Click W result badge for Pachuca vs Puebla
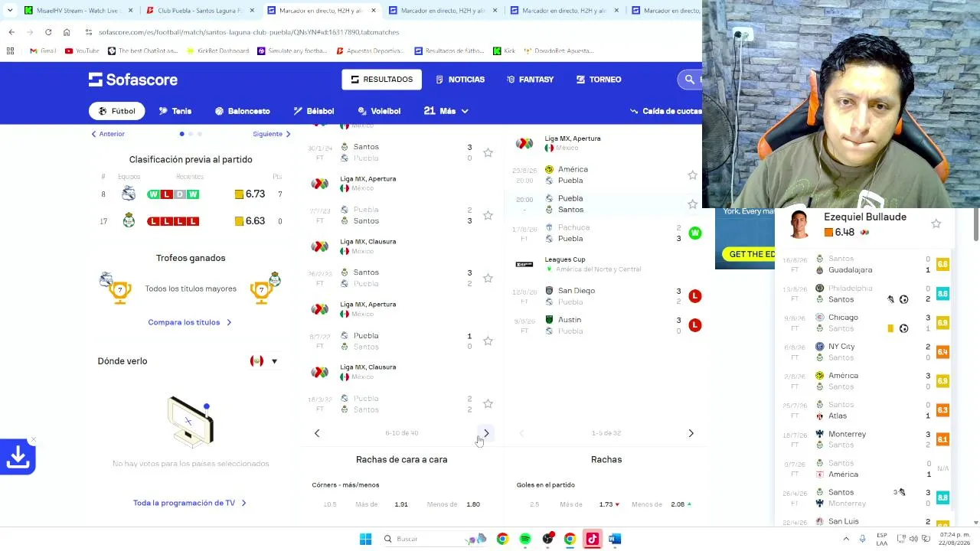Screen dimensions: 980x551 (694, 233)
